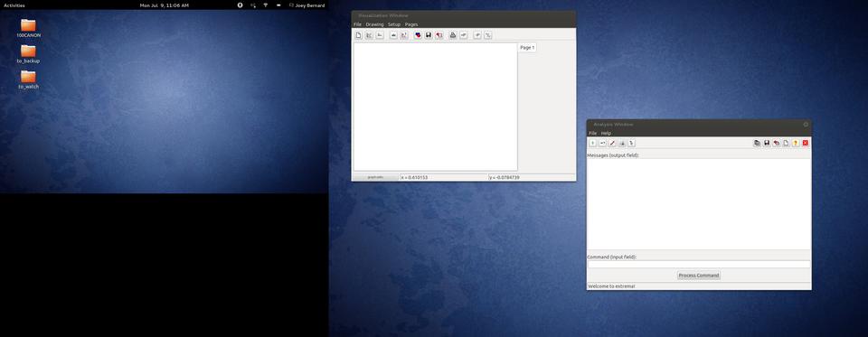Open the Activities overview
This screenshot has width=868, height=337.
coord(14,5)
